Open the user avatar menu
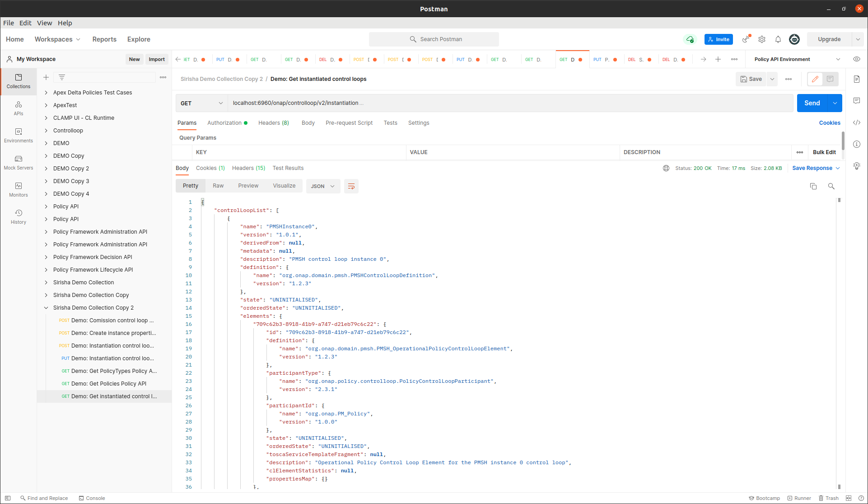 [794, 39]
